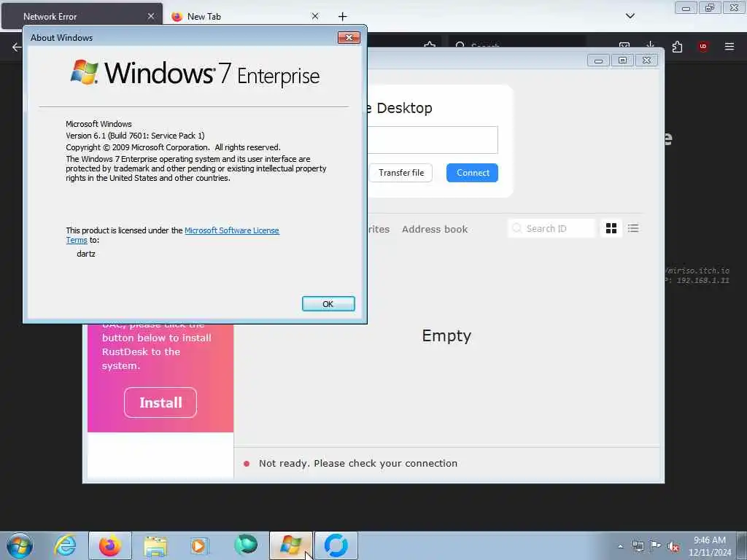Open Windows Media Player from taskbar
747x560 pixels.
tap(199, 545)
